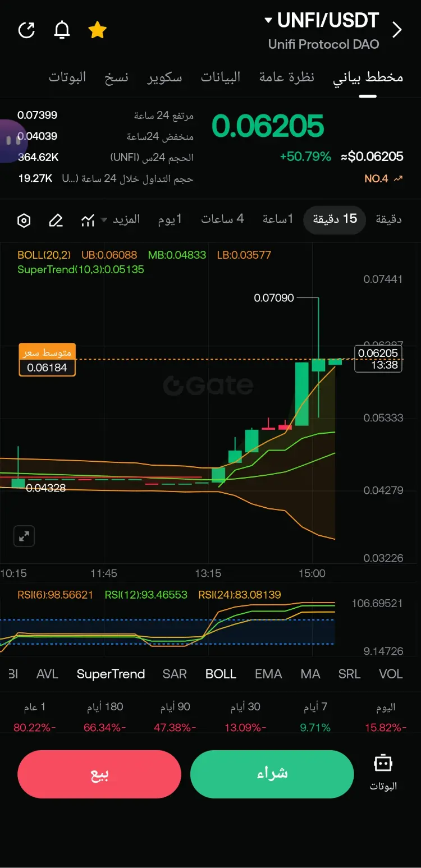Select the 90 أيام performance period
The image size is (421, 868).
175,717
